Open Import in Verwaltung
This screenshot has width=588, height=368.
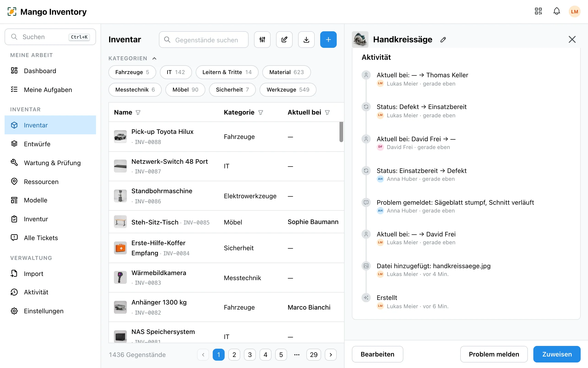[x=50, y=273]
